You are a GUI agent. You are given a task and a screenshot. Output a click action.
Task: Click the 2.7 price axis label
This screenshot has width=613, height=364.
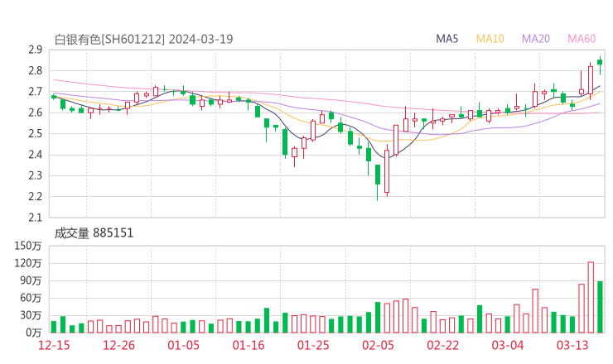(x=35, y=92)
